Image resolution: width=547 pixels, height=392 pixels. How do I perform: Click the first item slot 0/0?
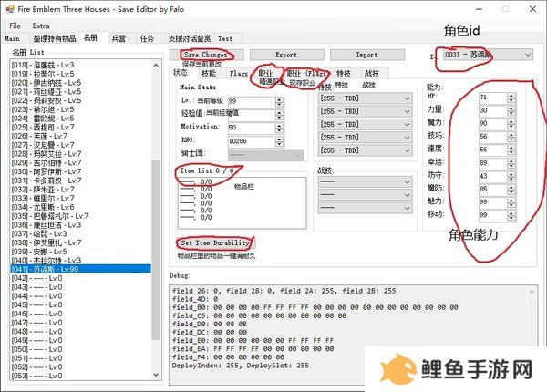[x=196, y=182]
